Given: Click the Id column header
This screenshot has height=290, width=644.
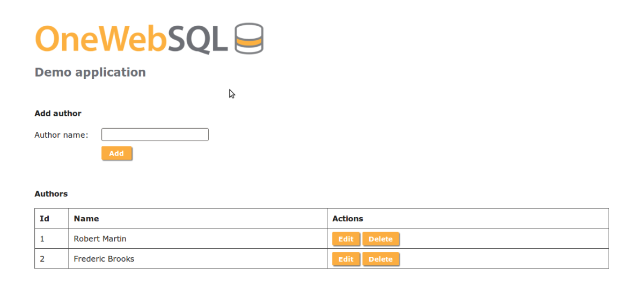Looking at the screenshot, I should [45, 219].
